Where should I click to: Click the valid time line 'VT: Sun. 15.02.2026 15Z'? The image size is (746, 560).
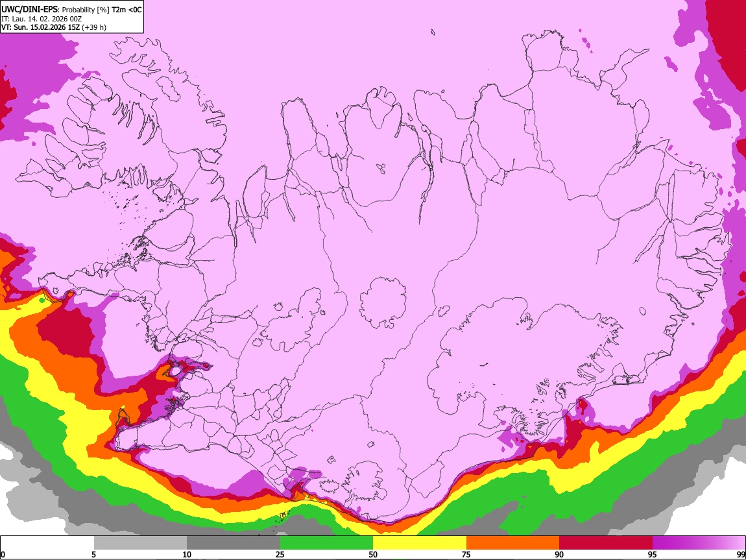[x=40, y=27]
